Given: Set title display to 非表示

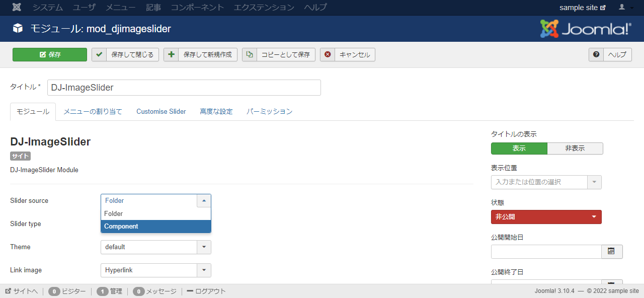Looking at the screenshot, I should coord(575,148).
